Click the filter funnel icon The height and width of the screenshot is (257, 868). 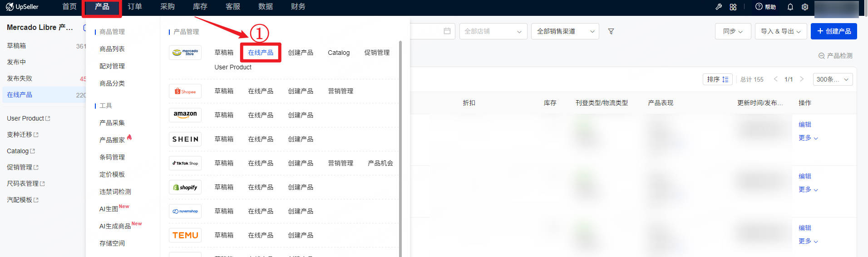click(x=611, y=31)
